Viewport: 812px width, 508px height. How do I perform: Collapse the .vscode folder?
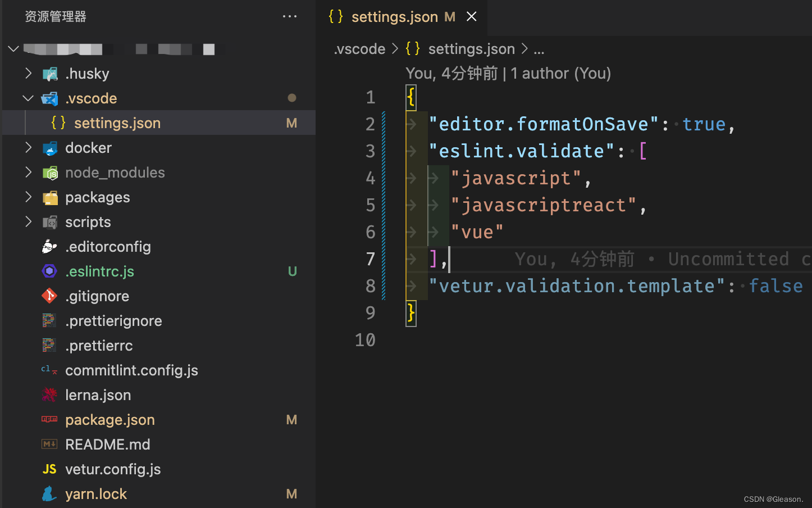tap(28, 98)
